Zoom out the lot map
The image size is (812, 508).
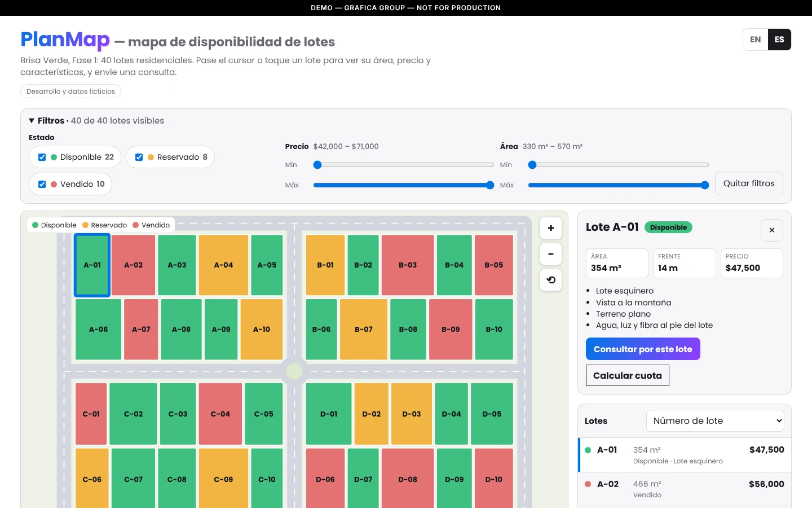click(x=551, y=254)
